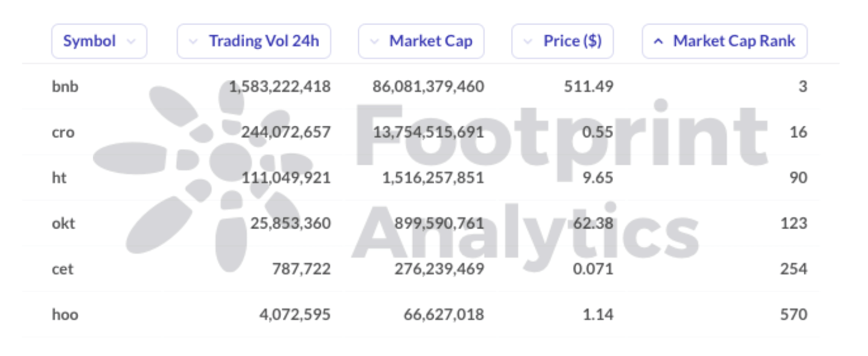Click the cet symbol cell
The height and width of the screenshot is (356, 868).
[63, 269]
